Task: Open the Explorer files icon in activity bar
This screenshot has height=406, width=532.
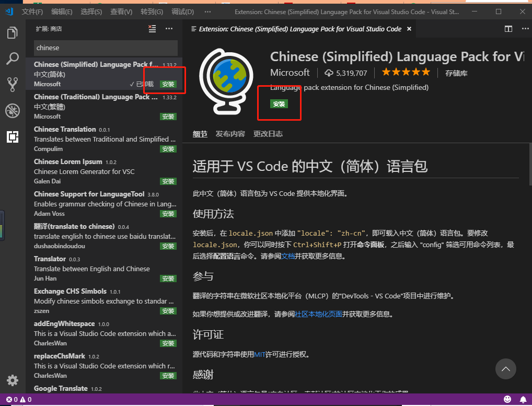Action: [x=12, y=32]
